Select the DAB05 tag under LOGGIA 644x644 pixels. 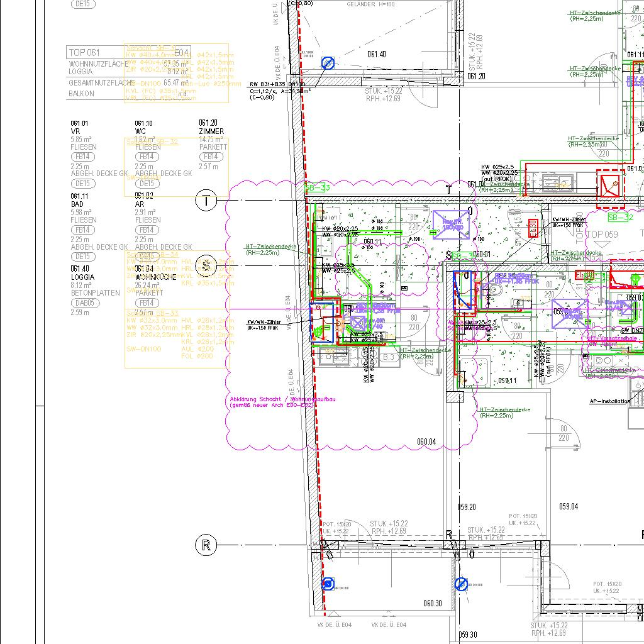(82, 303)
